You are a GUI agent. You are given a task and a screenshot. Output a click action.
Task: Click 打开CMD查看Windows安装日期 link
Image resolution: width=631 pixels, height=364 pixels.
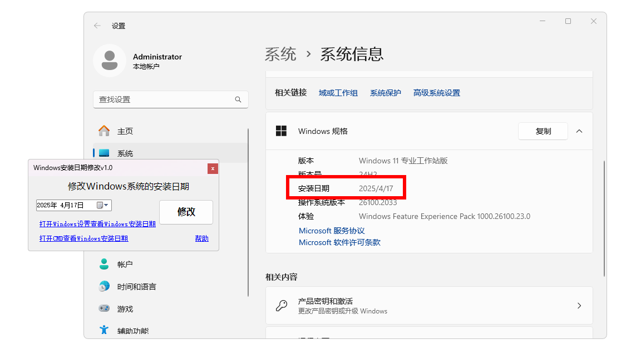pos(83,238)
